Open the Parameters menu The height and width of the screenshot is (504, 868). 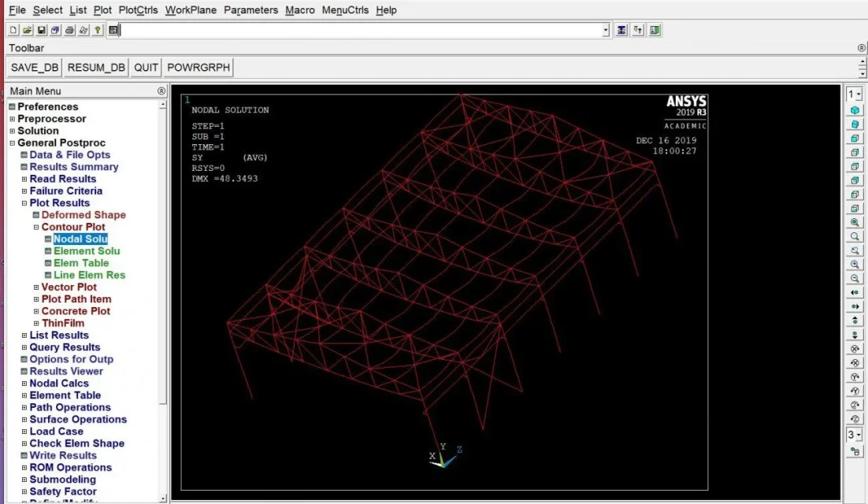pyautogui.click(x=250, y=10)
